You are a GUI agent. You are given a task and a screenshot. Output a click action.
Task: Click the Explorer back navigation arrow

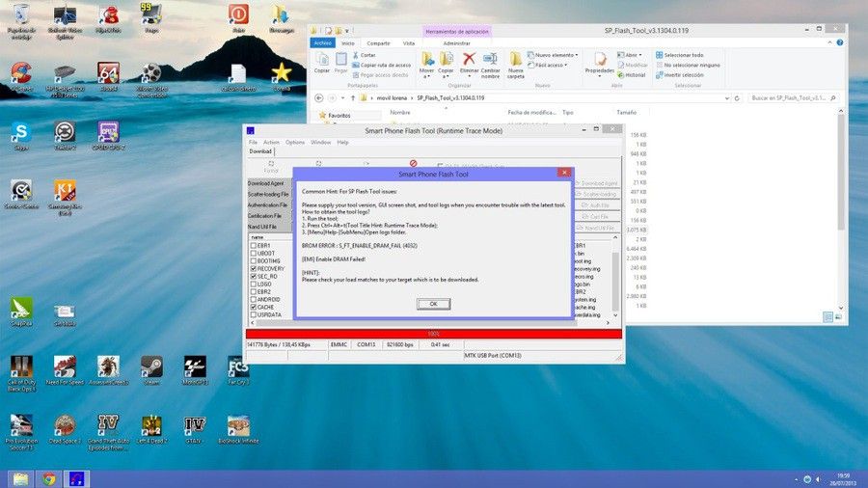(319, 98)
